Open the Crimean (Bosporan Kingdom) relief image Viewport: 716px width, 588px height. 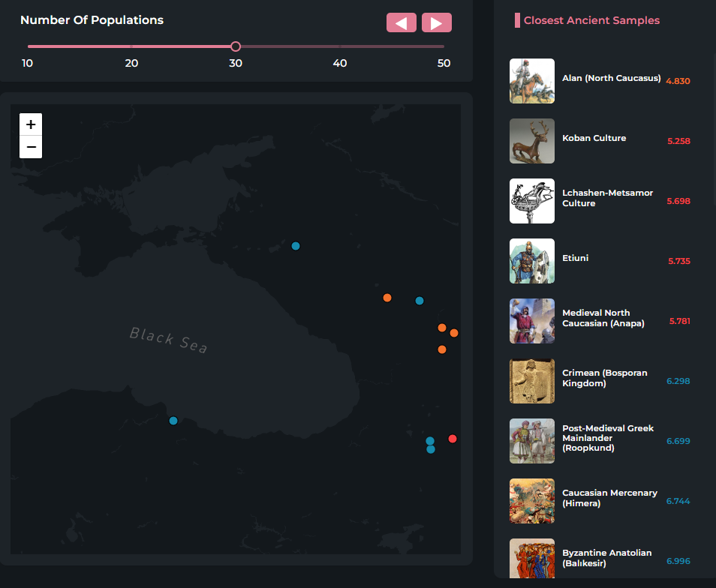click(531, 381)
